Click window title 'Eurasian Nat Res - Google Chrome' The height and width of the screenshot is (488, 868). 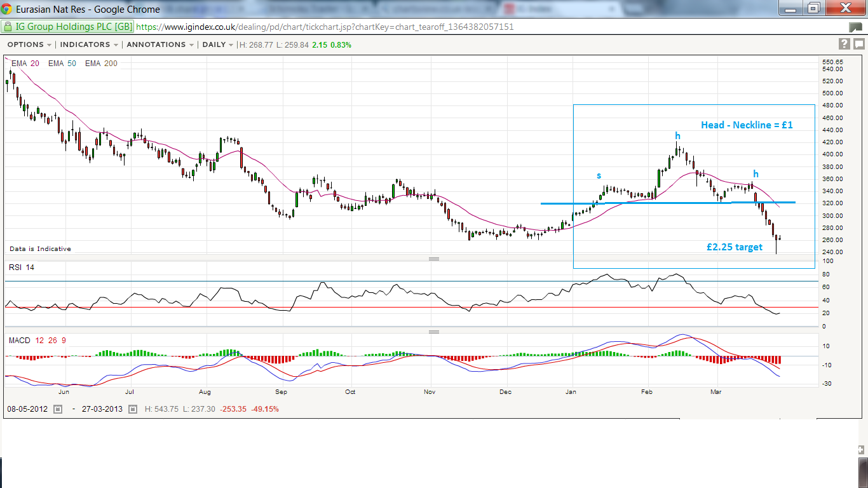coord(88,10)
